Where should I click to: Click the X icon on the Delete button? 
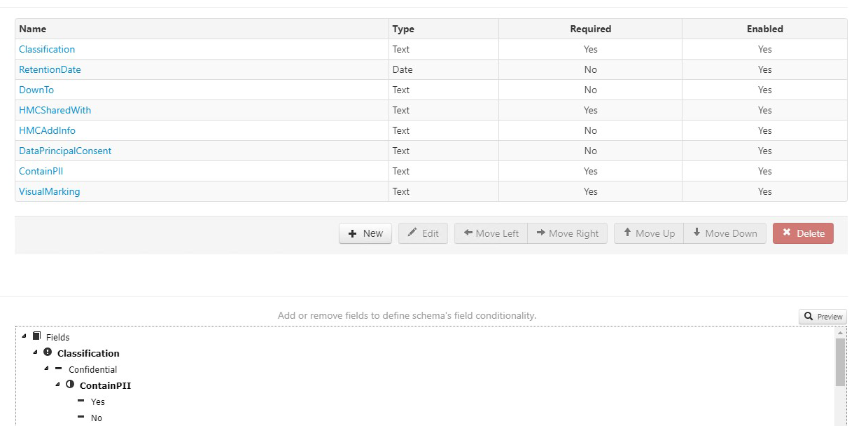787,233
